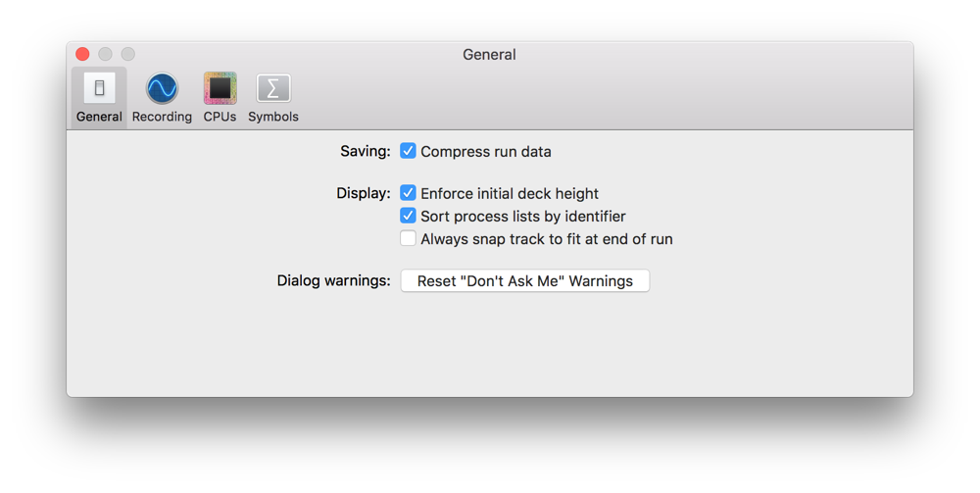980x493 pixels.
Task: Close the General preferences window
Action: coord(83,54)
